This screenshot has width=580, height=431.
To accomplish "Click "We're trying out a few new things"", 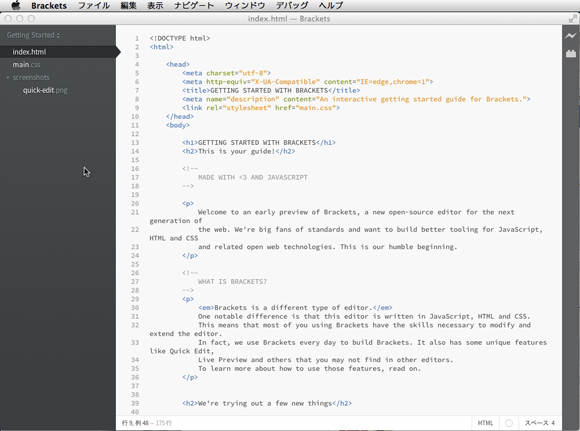I will click(x=265, y=403).
